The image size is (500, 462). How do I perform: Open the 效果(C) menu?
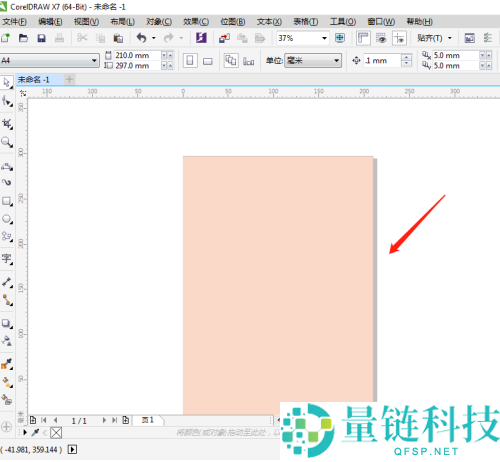(x=196, y=22)
